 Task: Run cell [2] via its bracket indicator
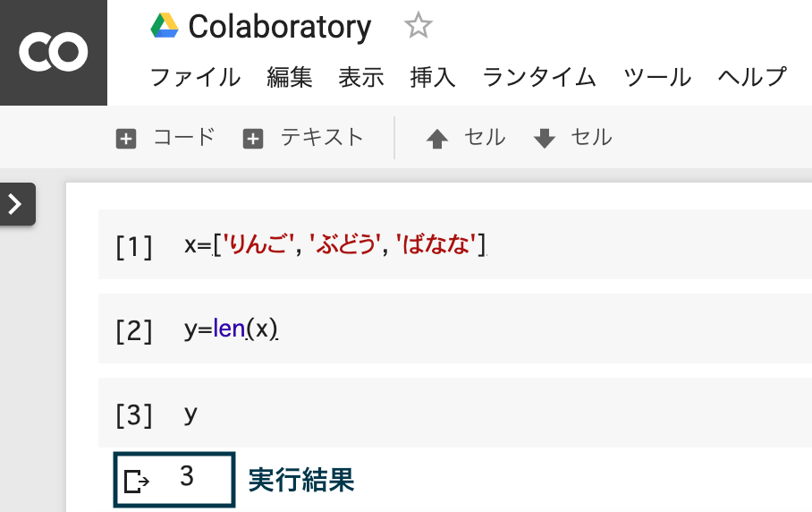tap(134, 331)
